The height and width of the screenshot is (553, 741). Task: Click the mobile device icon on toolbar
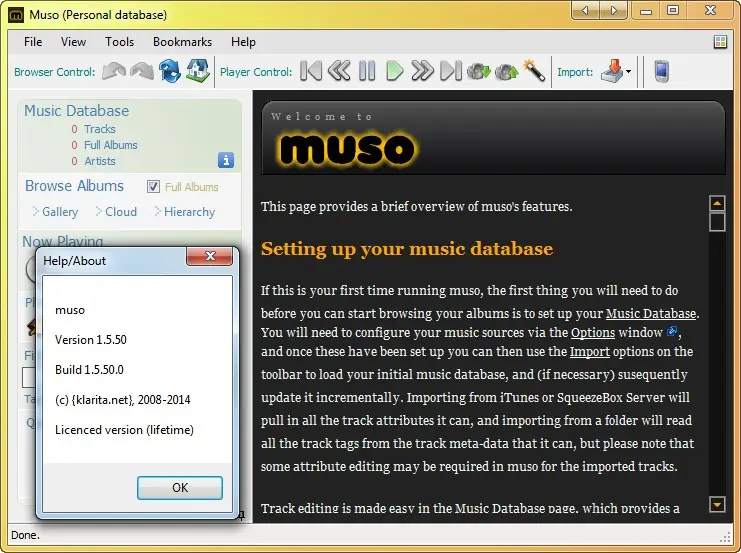[662, 71]
